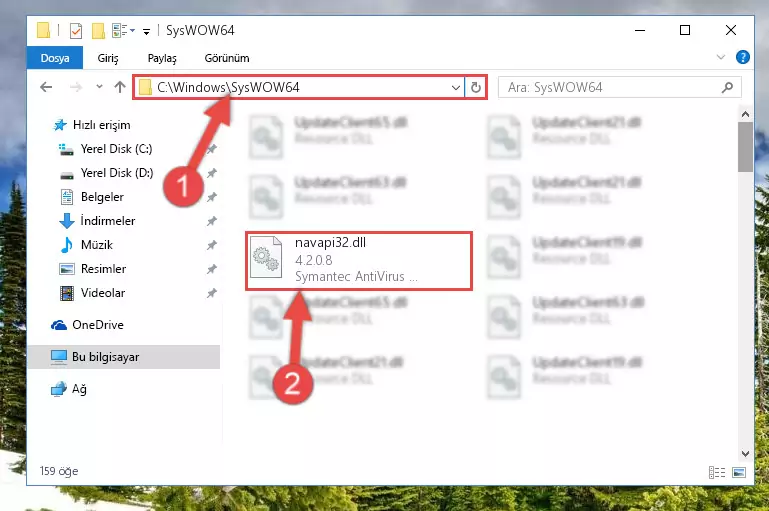Expand the ribbon with the chevron
The height and width of the screenshot is (511, 769).
[720, 57]
